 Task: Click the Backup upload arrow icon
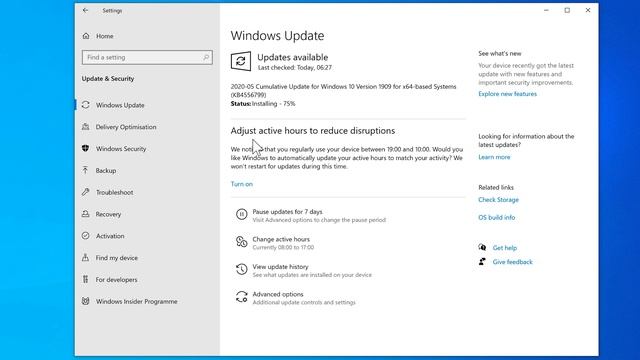(x=85, y=170)
